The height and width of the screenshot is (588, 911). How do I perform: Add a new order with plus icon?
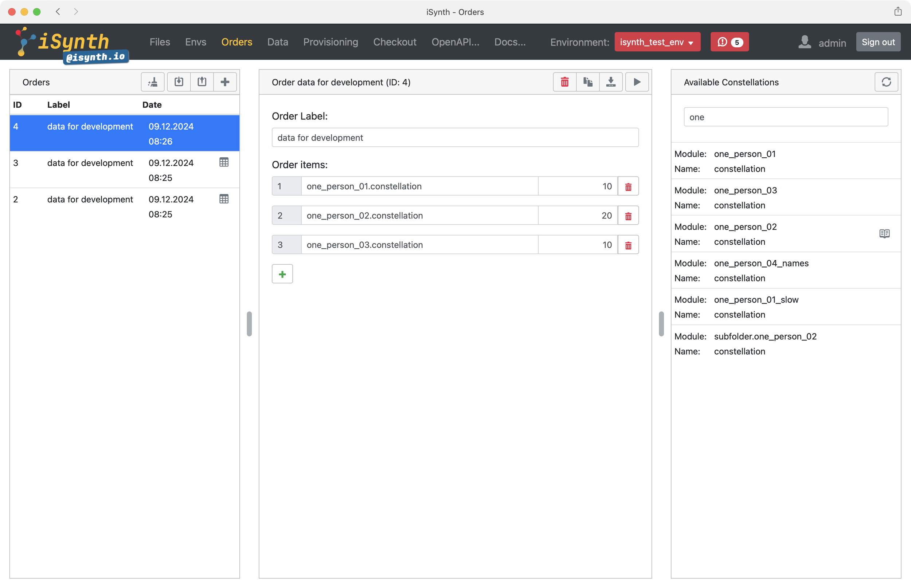click(x=225, y=82)
